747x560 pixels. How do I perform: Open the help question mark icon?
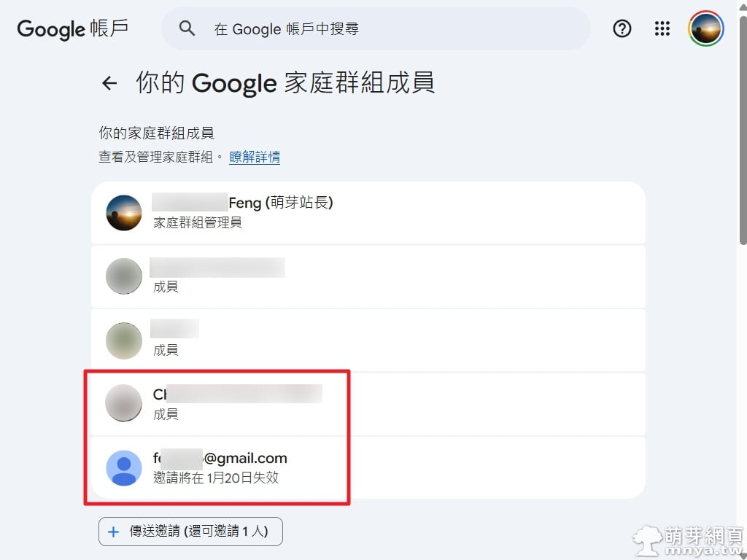(x=622, y=28)
